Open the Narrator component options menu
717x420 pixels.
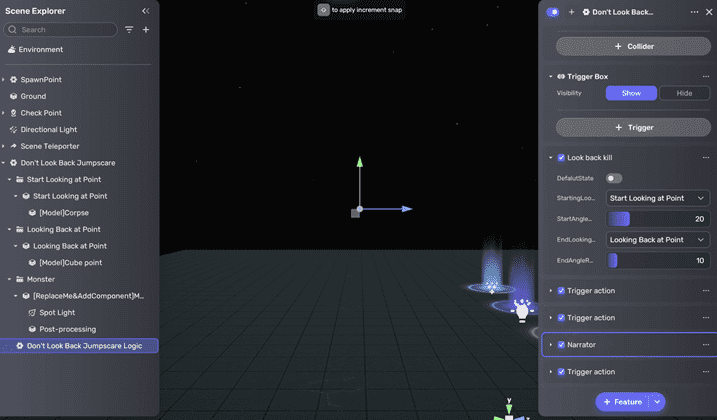pyautogui.click(x=706, y=345)
